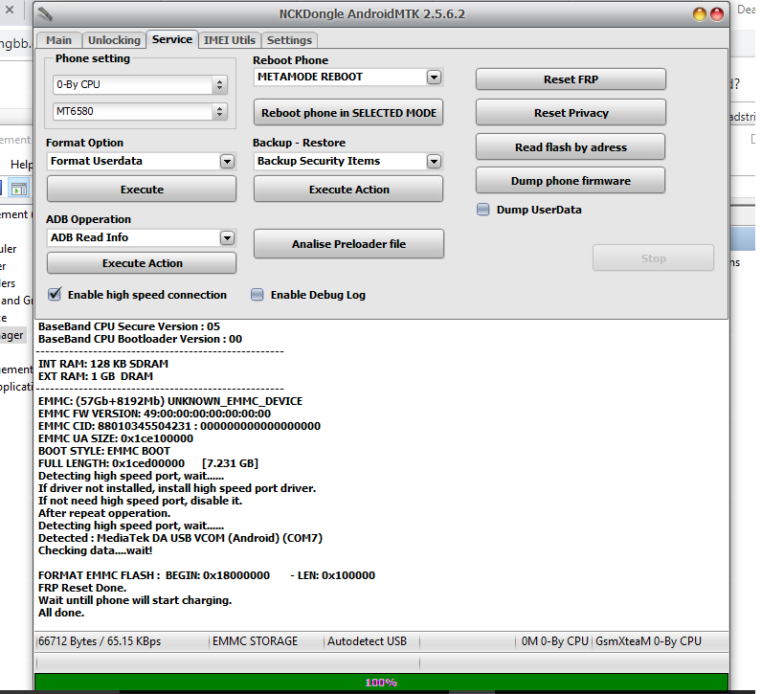784x694 pixels.
Task: Click the 'FRP Reset Done.' log line
Action: 82,588
